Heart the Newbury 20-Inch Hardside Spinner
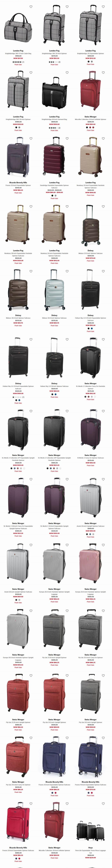 pos(103,139)
